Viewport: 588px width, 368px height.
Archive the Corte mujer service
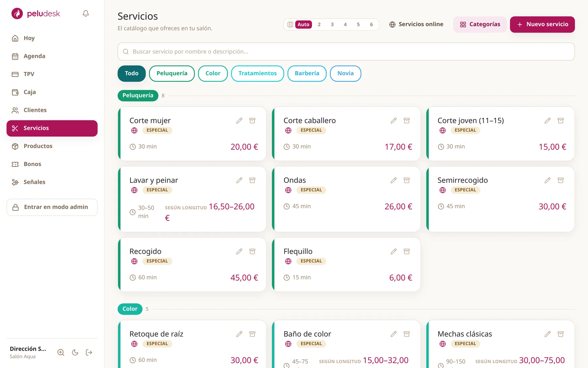(x=253, y=121)
